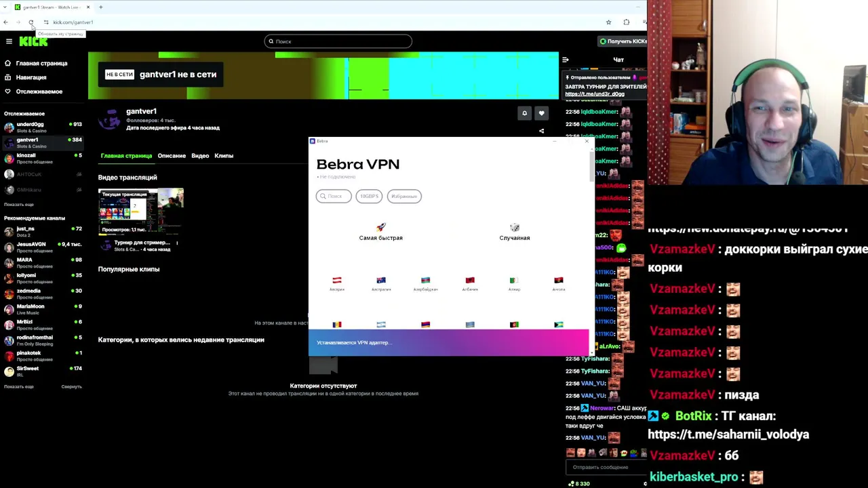This screenshot has width=868, height=488.
Task: Open MARA recommended channel
Action: pyautogui.click(x=42, y=262)
